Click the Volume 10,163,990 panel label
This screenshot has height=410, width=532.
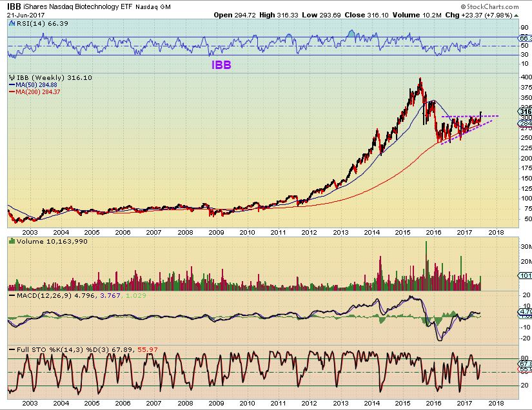52,242
